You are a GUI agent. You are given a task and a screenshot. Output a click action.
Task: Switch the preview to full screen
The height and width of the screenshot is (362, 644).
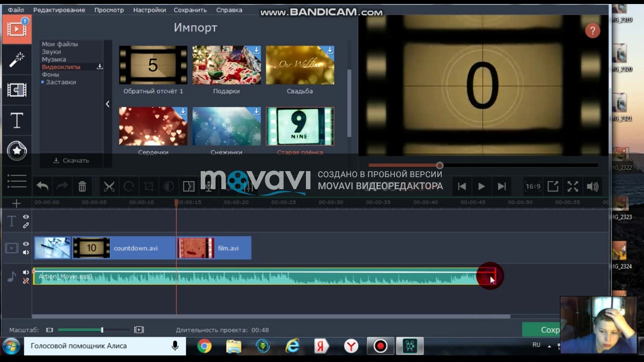click(x=573, y=187)
